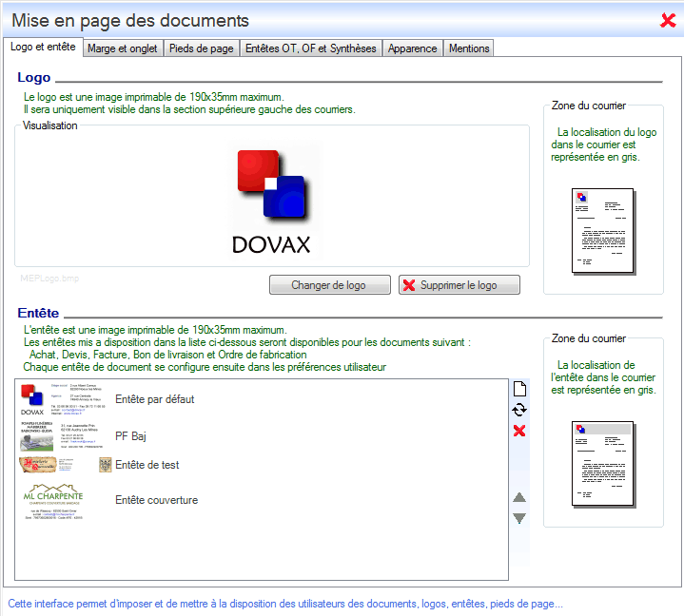Click the 'Entête' section heading
684x616 pixels.
tap(38, 313)
